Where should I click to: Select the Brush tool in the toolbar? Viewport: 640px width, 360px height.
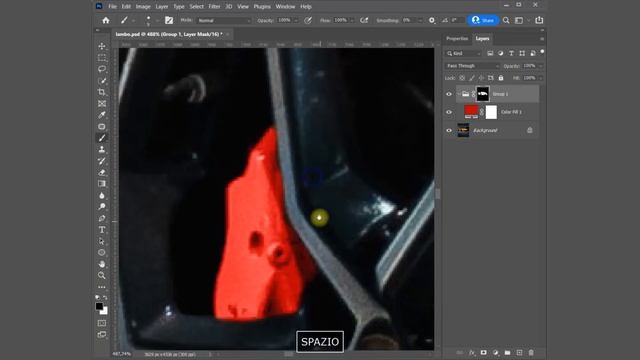[102, 138]
